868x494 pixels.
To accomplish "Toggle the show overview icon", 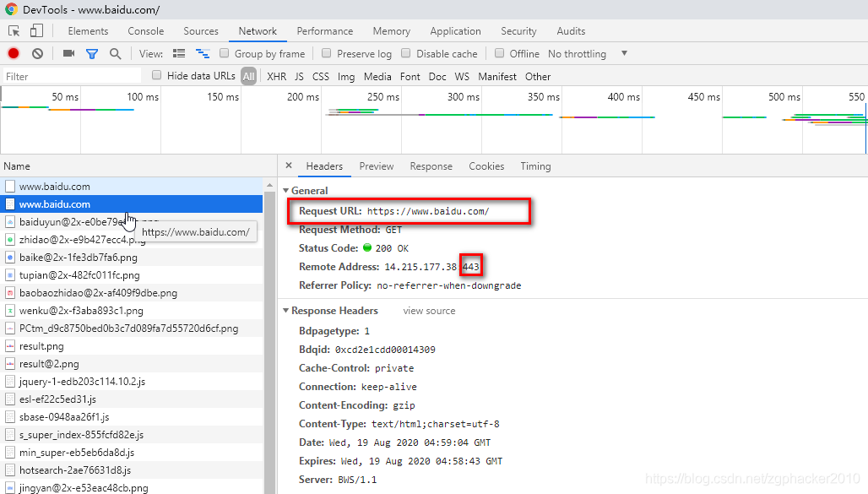I will tap(203, 54).
